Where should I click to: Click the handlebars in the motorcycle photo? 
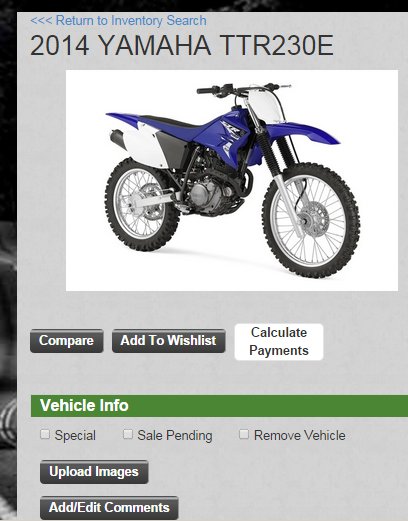click(243, 89)
